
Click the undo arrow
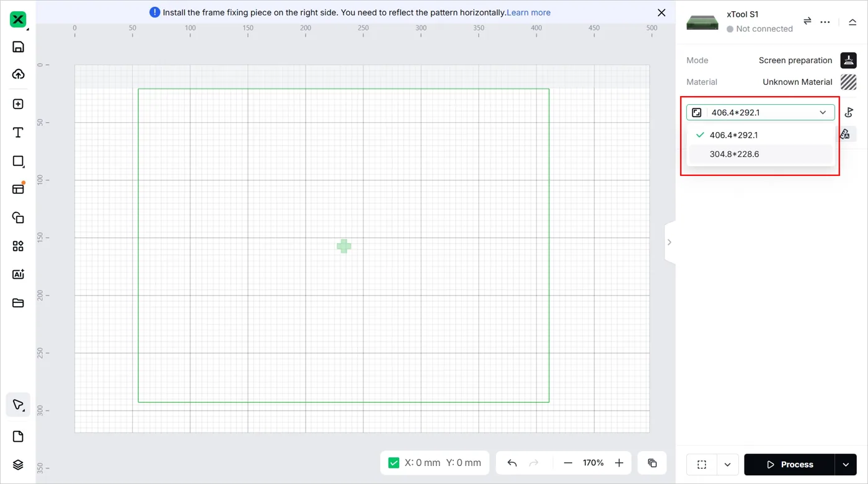[x=512, y=463]
